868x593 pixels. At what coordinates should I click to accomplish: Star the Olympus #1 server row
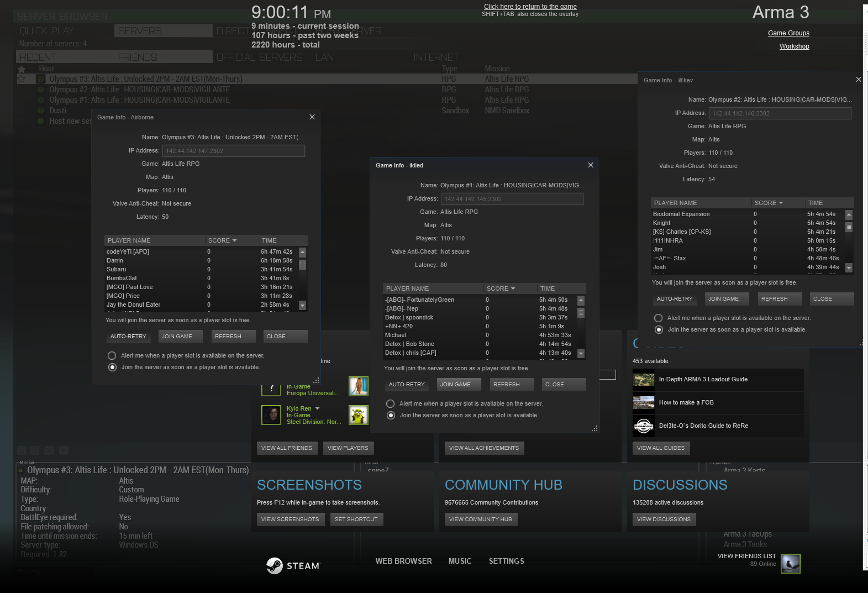(x=22, y=100)
